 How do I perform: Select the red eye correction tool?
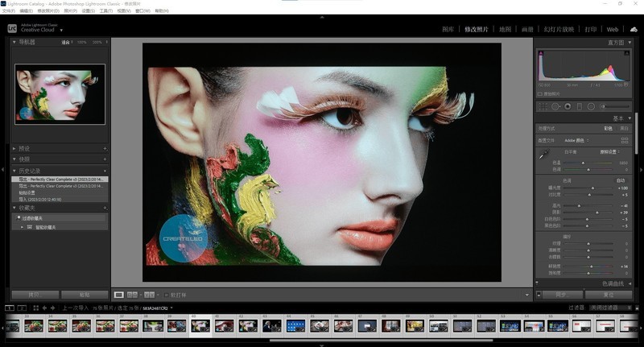coord(567,105)
